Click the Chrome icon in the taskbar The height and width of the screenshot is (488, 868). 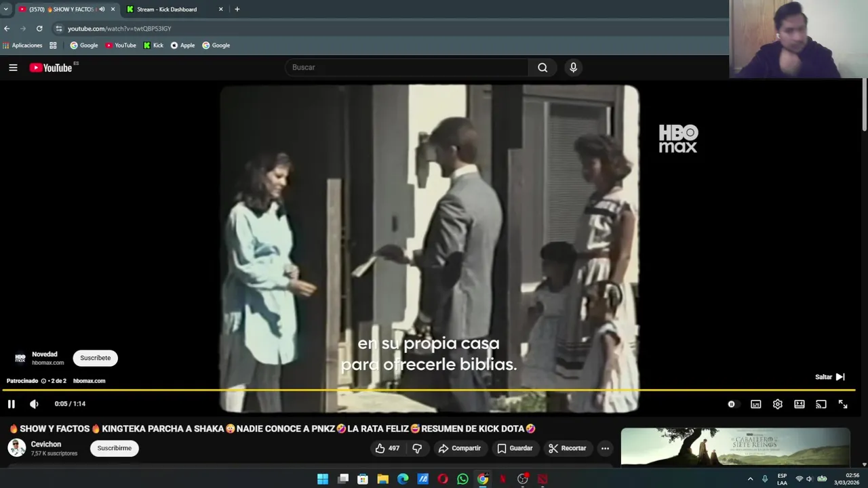[483, 479]
